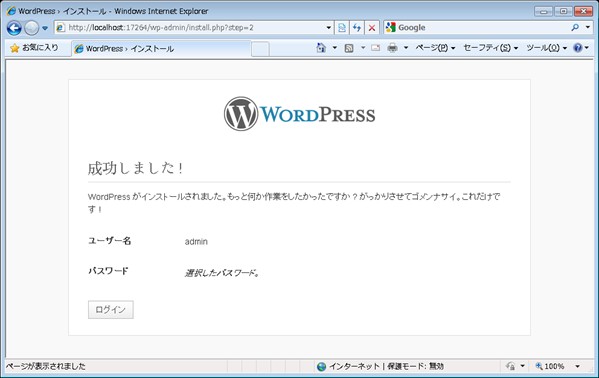Viewport: 599px width, 378px height.
Task: Expand the Print options dropdown arrow
Action: [x=406, y=48]
